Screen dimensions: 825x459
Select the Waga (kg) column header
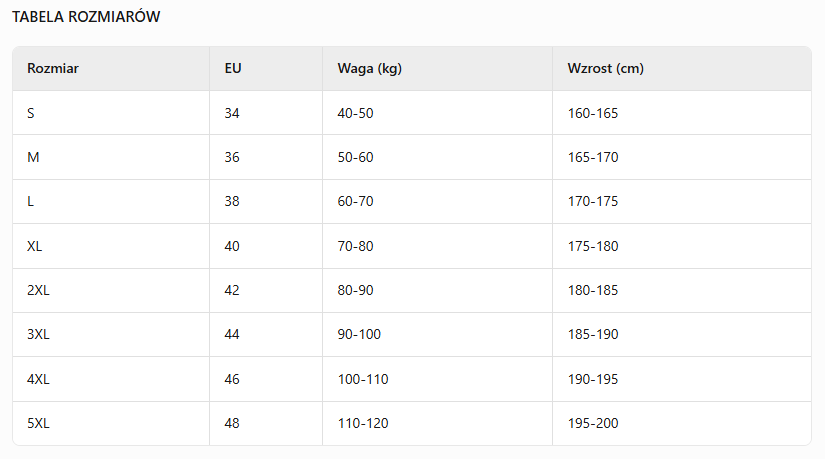click(x=369, y=69)
